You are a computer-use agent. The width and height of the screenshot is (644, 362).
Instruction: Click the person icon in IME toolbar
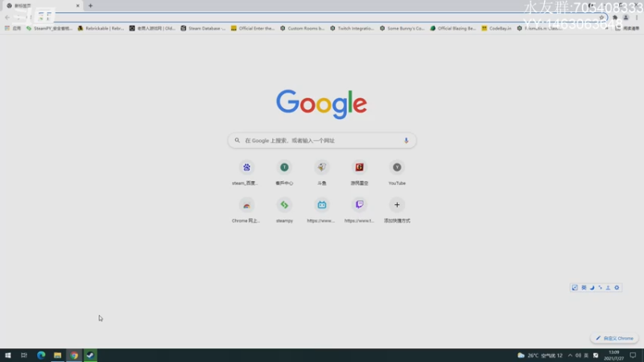click(x=609, y=288)
